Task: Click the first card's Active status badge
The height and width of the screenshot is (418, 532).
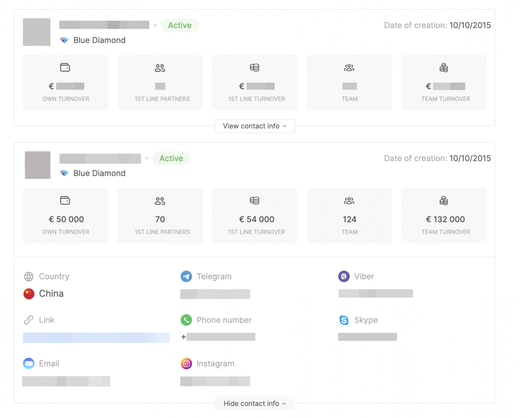Action: [180, 25]
